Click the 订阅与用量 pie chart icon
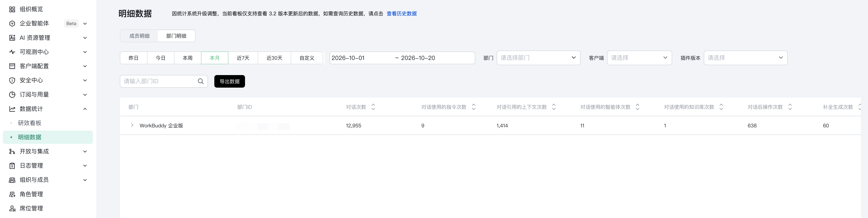 (x=12, y=95)
